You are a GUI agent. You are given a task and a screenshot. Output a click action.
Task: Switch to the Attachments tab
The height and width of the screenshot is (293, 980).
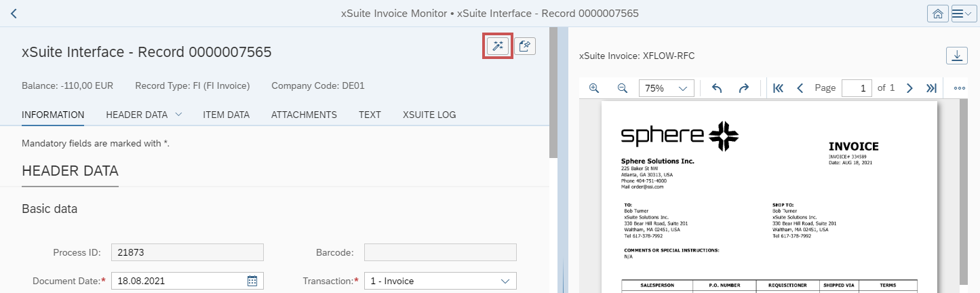pos(304,115)
